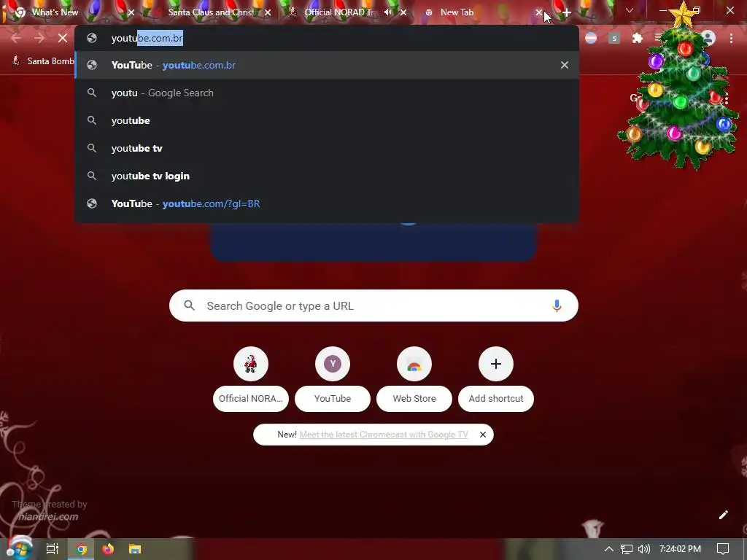Open the YouTube shortcut tile
The image size is (747, 560).
click(333, 379)
